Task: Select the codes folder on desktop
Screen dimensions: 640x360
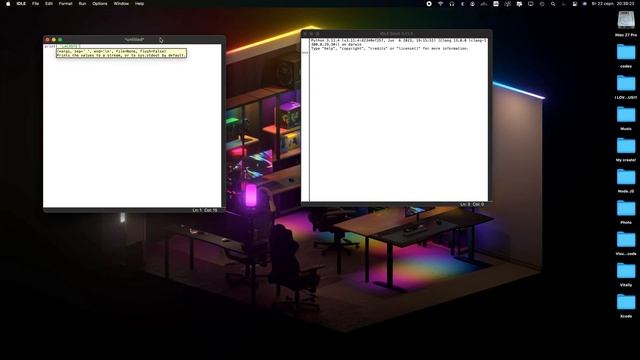Action: tap(626, 52)
